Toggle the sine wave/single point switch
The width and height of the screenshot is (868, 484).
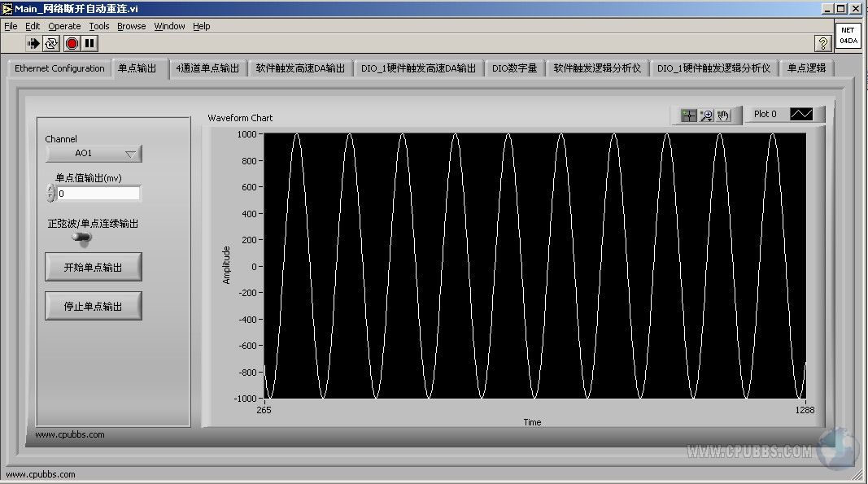pyautogui.click(x=82, y=238)
